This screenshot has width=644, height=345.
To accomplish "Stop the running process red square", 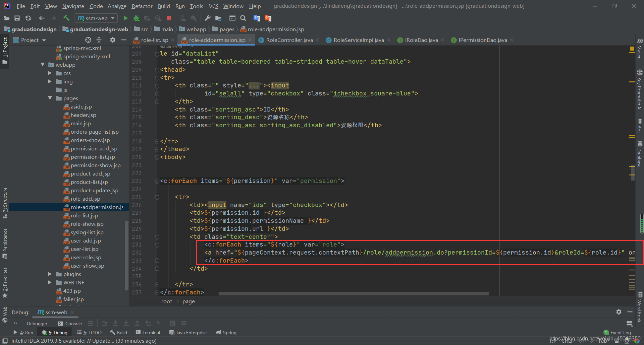I will [x=169, y=18].
